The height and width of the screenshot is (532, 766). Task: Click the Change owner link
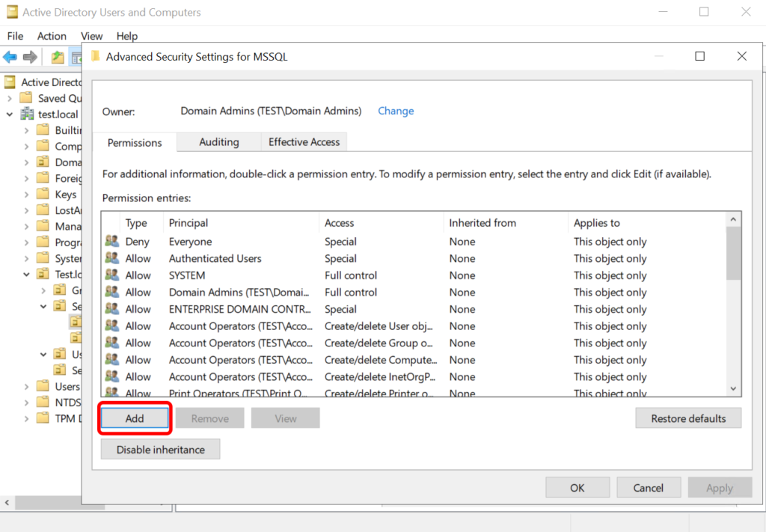396,111
